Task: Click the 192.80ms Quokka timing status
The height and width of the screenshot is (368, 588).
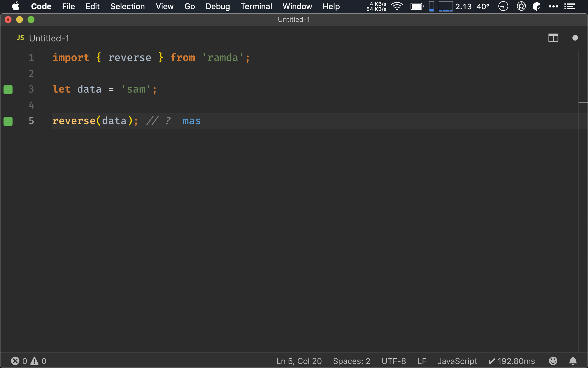Action: pos(512,361)
